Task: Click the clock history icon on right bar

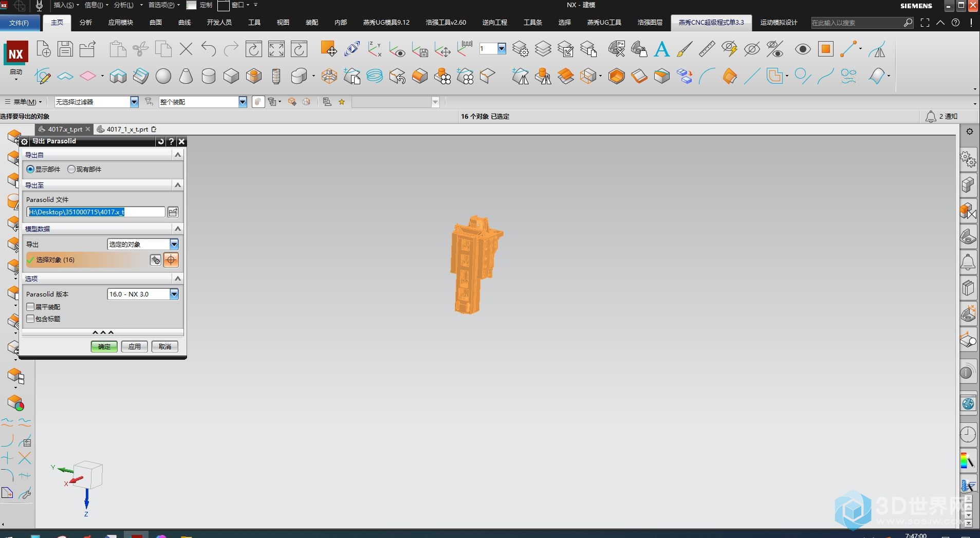Action: tap(968, 435)
